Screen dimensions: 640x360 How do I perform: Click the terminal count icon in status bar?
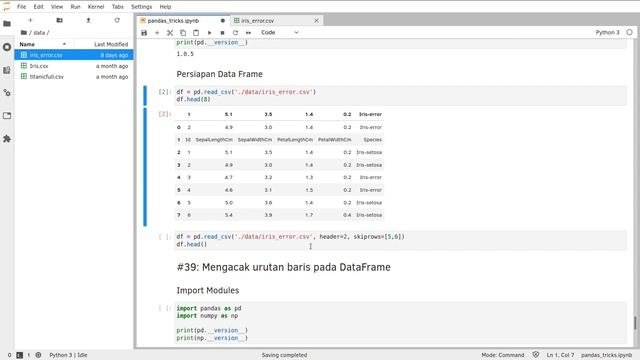click(x=20, y=355)
